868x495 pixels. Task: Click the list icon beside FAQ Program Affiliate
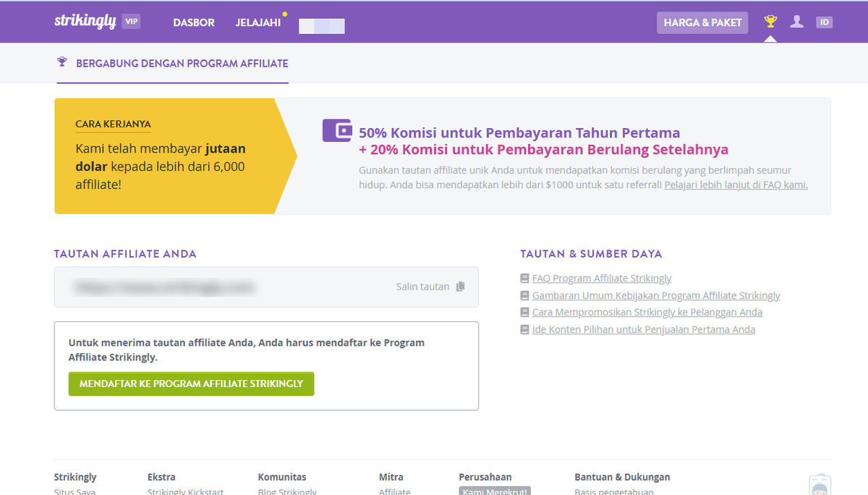click(524, 277)
